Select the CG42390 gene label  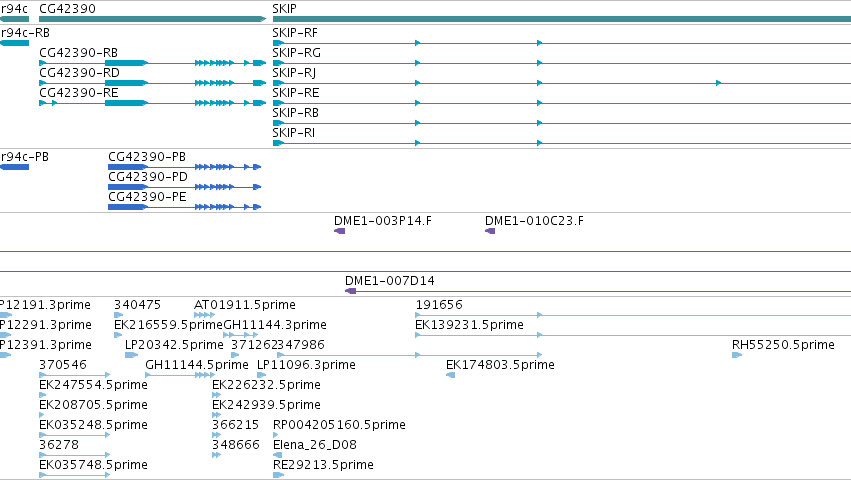67,9
